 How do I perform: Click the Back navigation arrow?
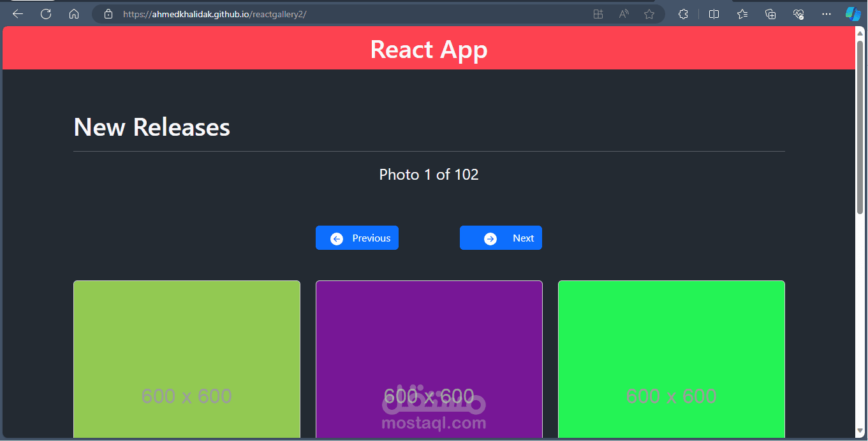click(17, 13)
